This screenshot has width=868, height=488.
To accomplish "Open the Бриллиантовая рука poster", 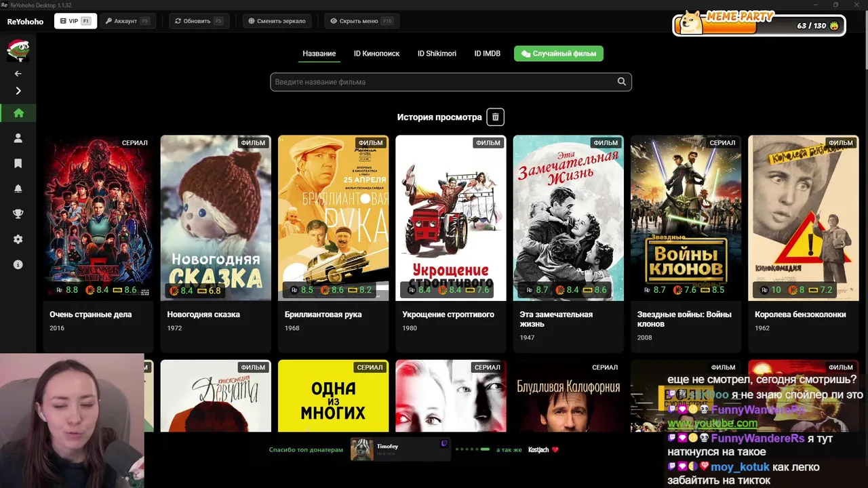I will 334,218.
